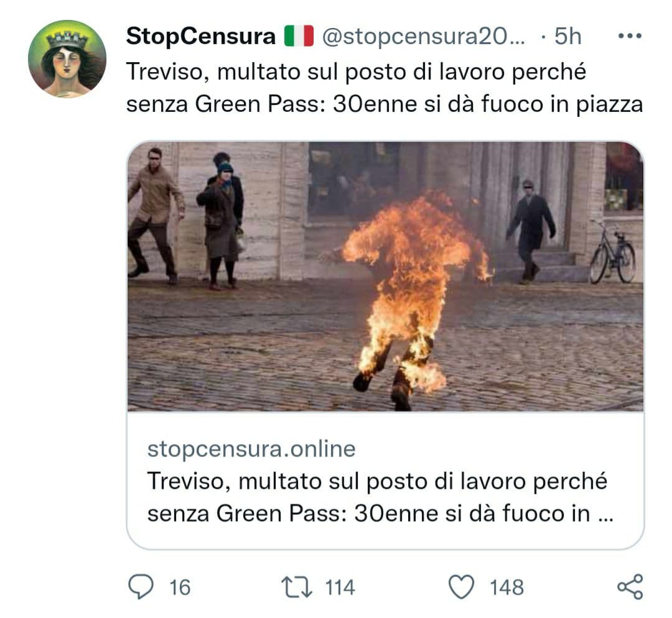Open the StopCensura display name
Image resolution: width=672 pixels, height=618 pixels.
[200, 36]
